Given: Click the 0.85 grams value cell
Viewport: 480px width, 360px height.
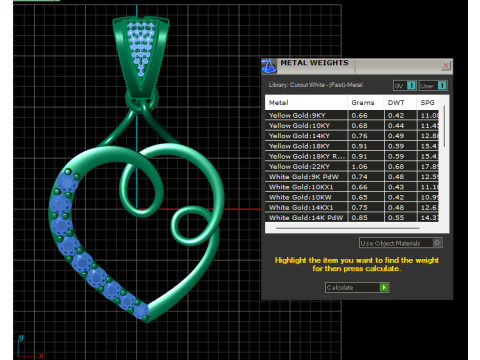Looking at the screenshot, I should tap(366, 217).
